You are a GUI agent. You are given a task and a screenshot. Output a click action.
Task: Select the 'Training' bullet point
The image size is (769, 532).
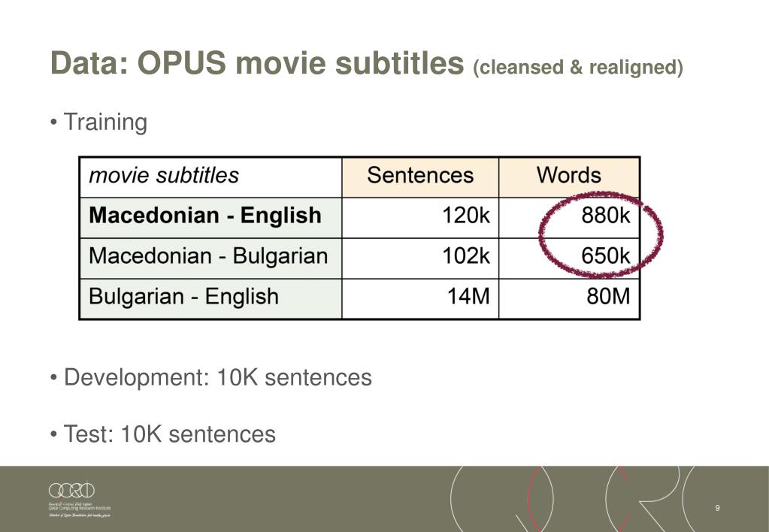[x=105, y=122]
